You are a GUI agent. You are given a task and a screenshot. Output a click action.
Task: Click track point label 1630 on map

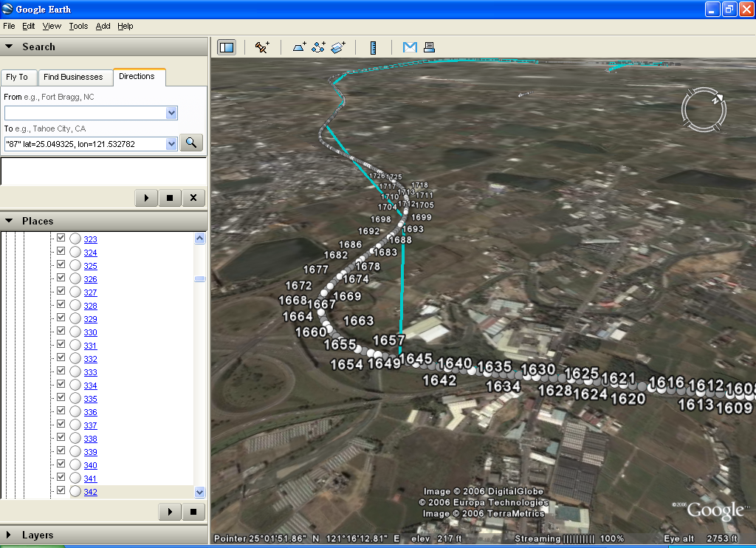(x=538, y=369)
